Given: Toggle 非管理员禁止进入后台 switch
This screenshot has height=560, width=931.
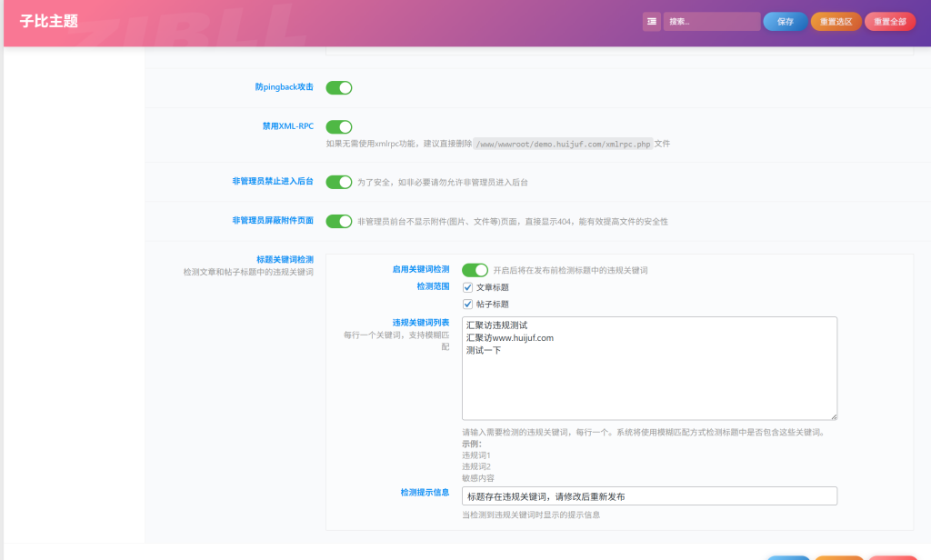Looking at the screenshot, I should [x=339, y=182].
